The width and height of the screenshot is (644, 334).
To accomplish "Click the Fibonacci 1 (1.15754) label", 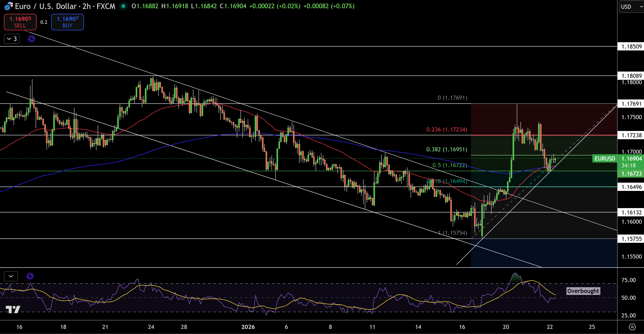I will [453, 233].
